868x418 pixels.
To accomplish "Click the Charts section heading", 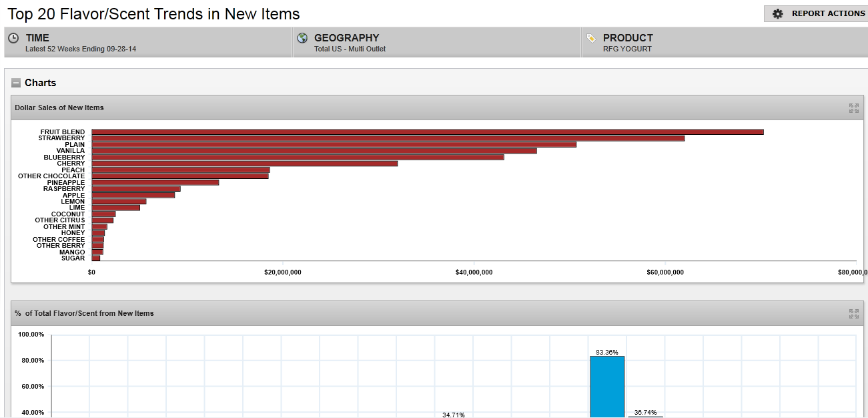I will click(40, 83).
